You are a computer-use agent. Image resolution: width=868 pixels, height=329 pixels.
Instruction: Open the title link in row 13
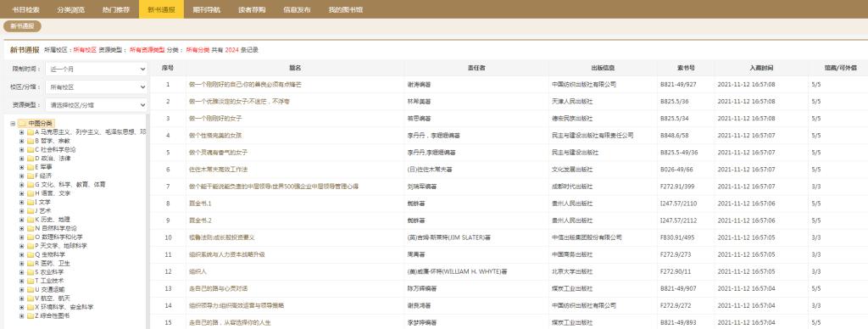(218, 288)
